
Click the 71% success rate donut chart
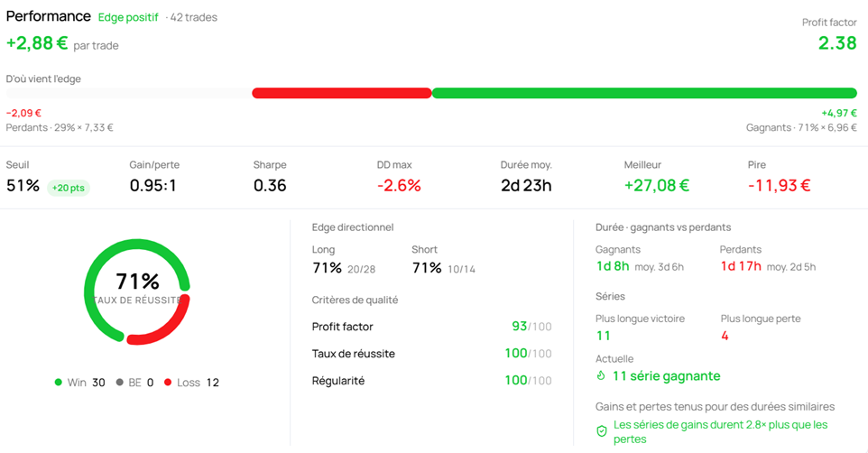[137, 291]
